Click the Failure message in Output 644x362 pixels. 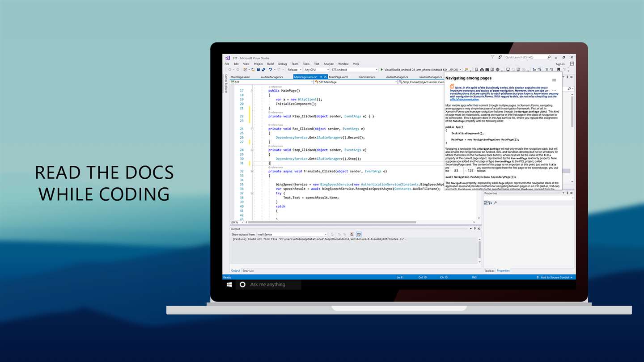(x=319, y=239)
